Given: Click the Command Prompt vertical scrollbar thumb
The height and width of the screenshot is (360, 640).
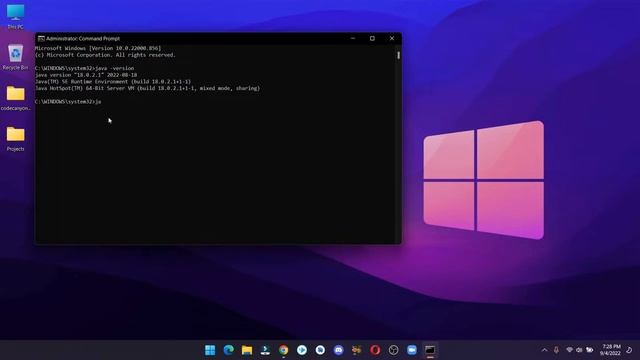Looking at the screenshot, I should tap(398, 55).
